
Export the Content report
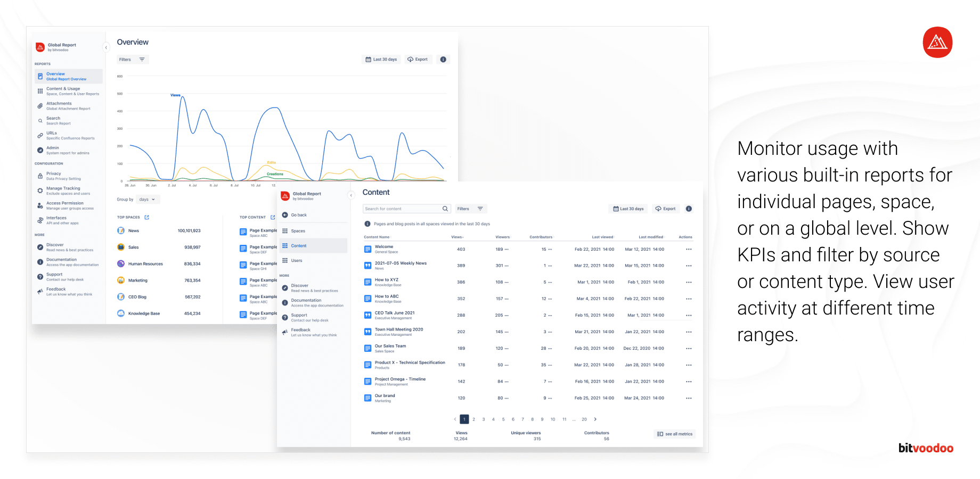click(x=665, y=208)
